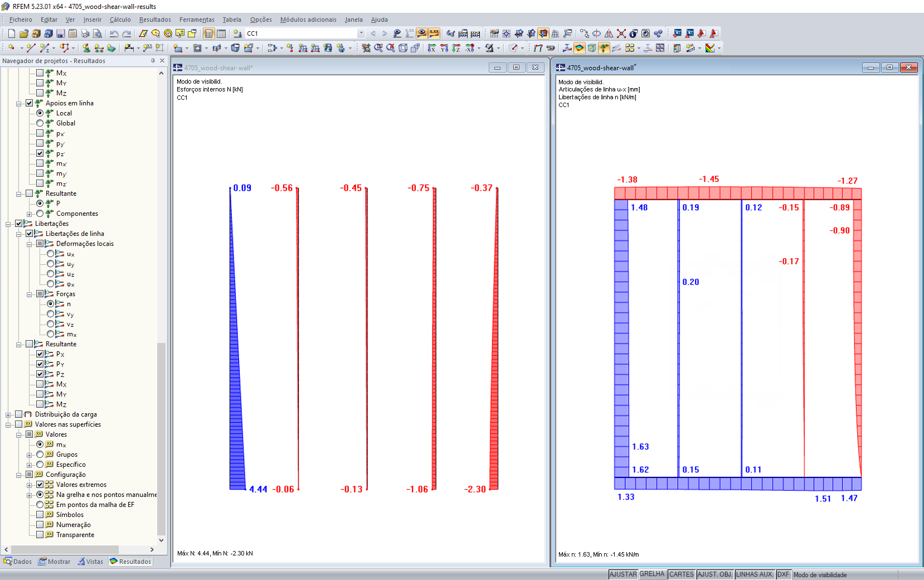
Task: Pin the project navigator panel
Action: [x=153, y=61]
